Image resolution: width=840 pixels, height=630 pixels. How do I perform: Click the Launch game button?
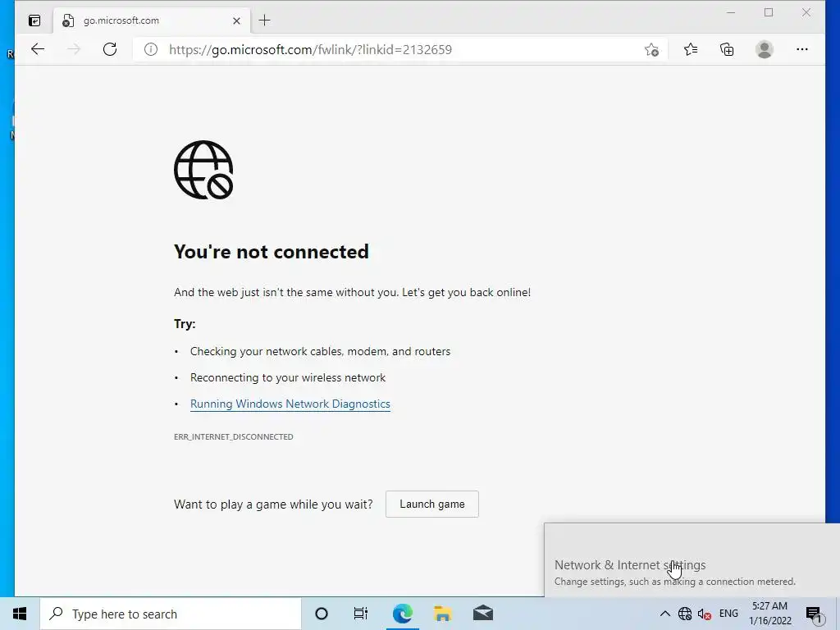[431, 504]
